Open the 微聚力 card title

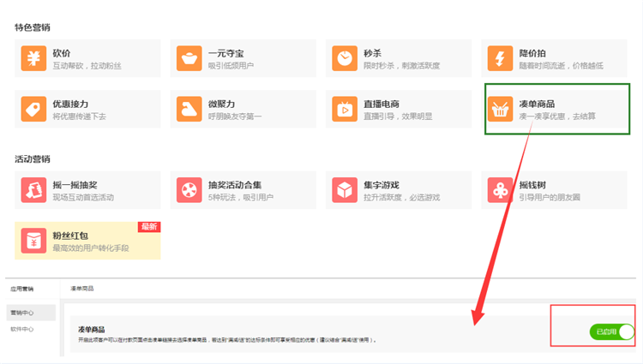pos(223,103)
